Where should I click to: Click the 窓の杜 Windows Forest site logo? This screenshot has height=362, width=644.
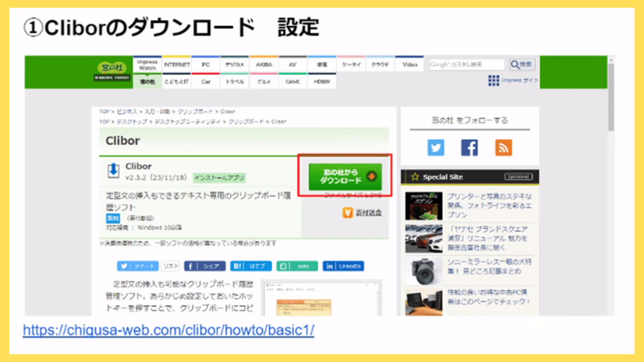tap(112, 71)
